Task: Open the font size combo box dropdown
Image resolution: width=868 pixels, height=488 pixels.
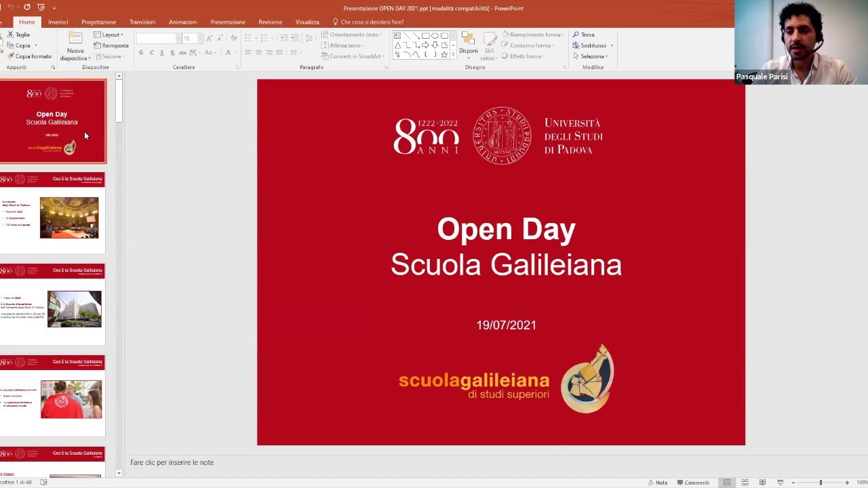Action: click(x=200, y=38)
